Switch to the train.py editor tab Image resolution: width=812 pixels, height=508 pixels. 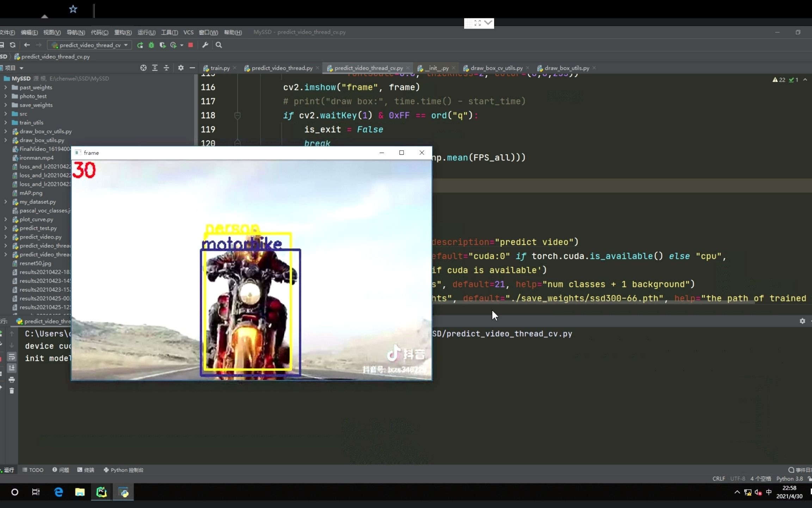point(220,68)
